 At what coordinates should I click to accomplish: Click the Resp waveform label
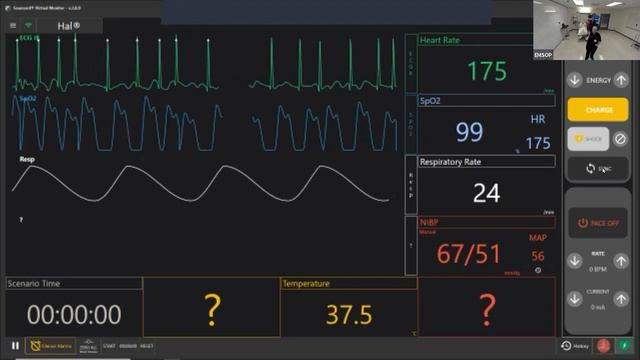pos(27,159)
